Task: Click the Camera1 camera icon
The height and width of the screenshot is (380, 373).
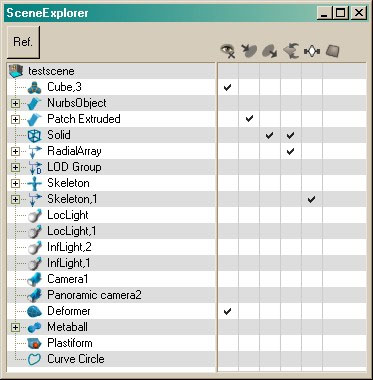Action: tap(34, 279)
